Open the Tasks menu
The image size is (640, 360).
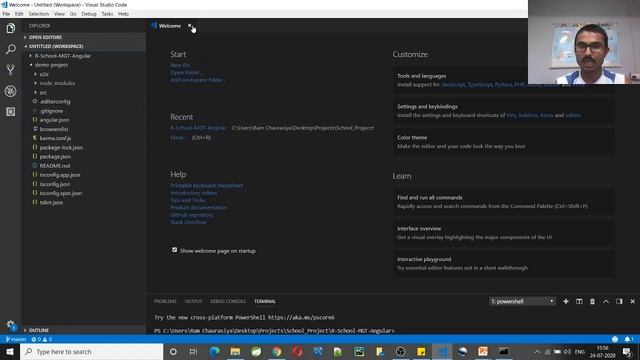click(107, 14)
